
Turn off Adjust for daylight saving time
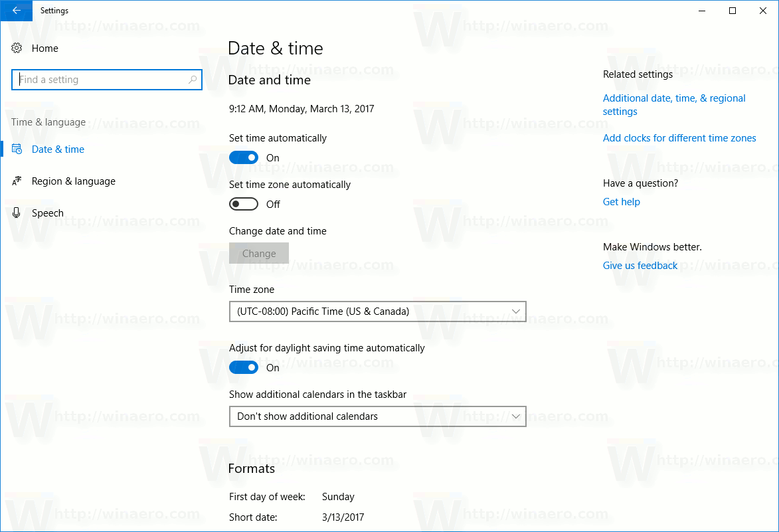click(243, 367)
